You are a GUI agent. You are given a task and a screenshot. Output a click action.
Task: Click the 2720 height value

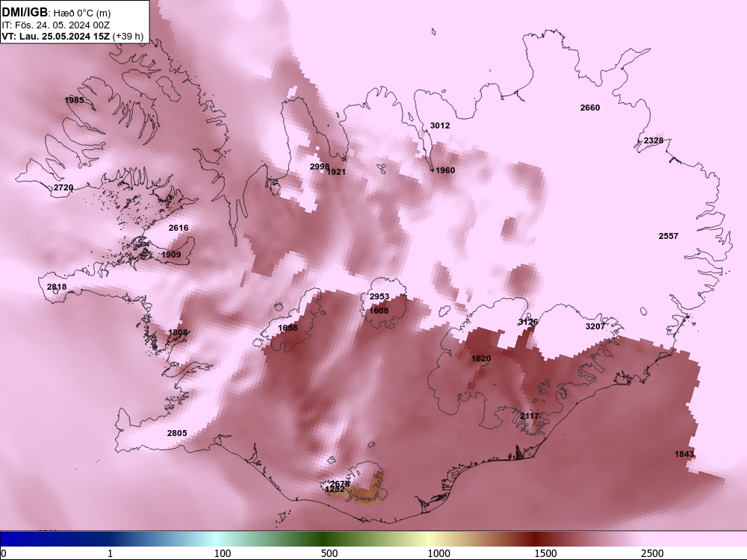[63, 187]
